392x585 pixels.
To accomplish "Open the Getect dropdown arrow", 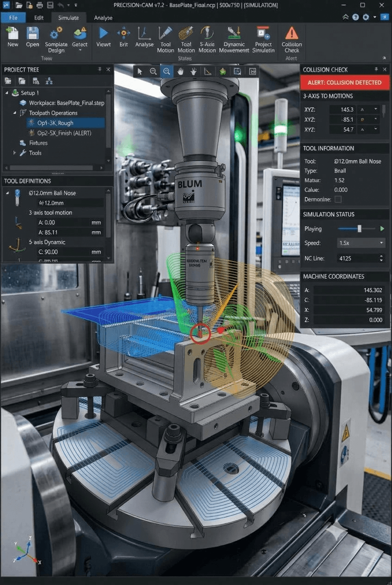I will 80,50.
